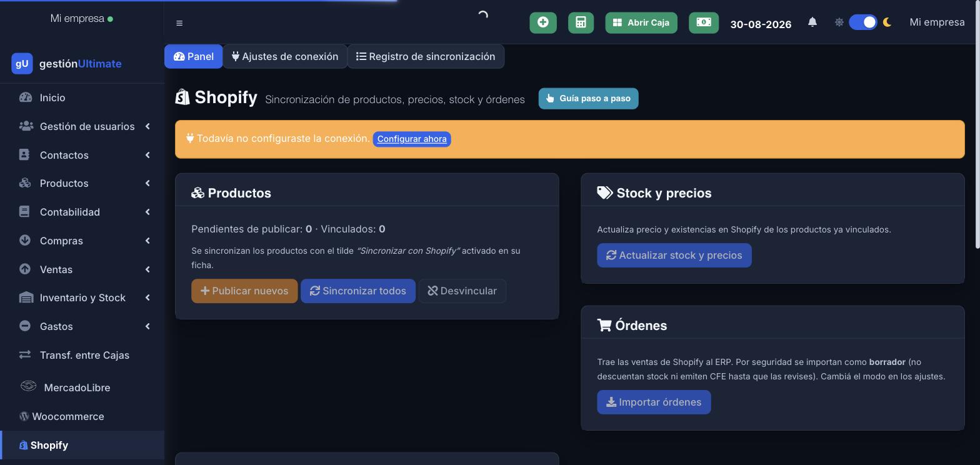Open Woocommerce from the sidebar

pyautogui.click(x=82, y=416)
